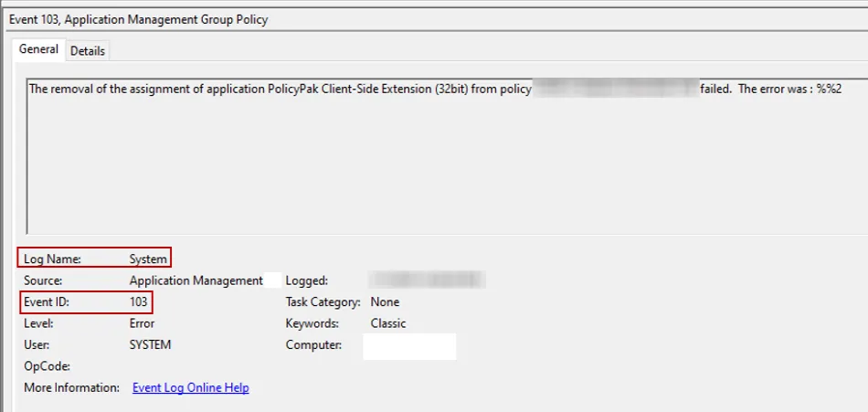
Task: Select the User value SYSTEM
Action: [150, 344]
